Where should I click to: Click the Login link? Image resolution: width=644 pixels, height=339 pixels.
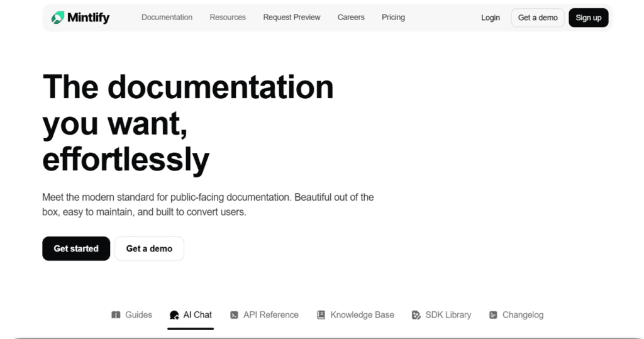491,18
